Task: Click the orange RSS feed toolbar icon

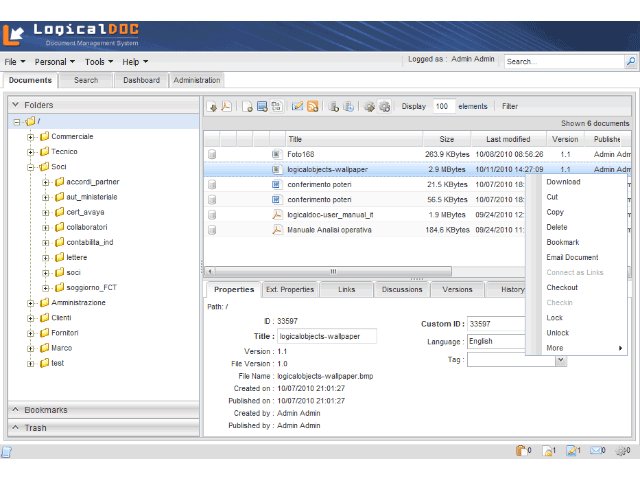Action: 312,107
